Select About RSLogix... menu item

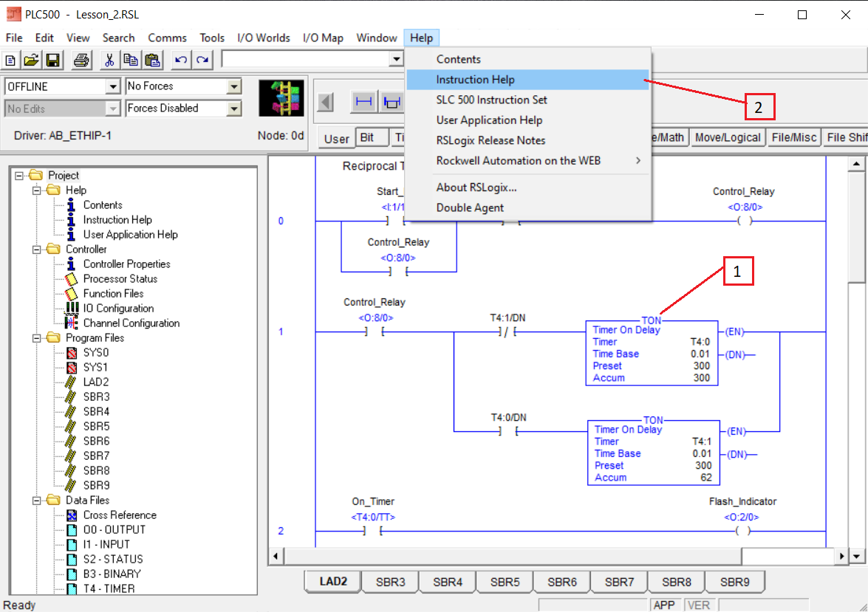(528, 188)
